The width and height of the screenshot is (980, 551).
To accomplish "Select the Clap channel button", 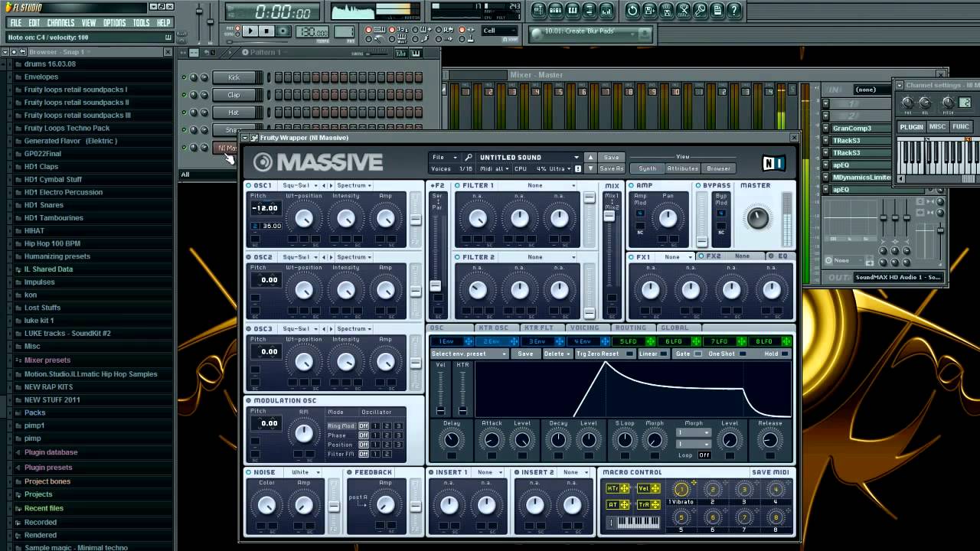I will (x=234, y=95).
